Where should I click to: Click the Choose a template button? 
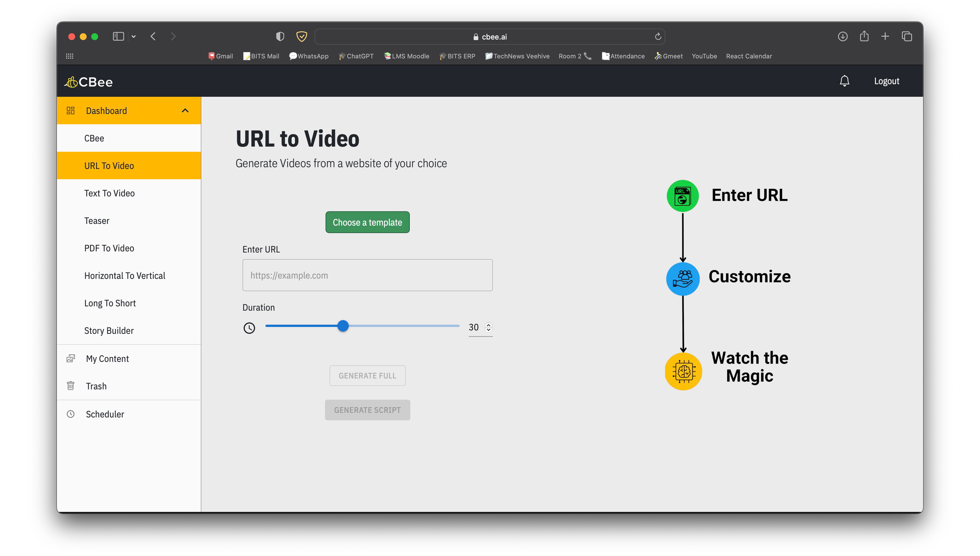pos(367,222)
